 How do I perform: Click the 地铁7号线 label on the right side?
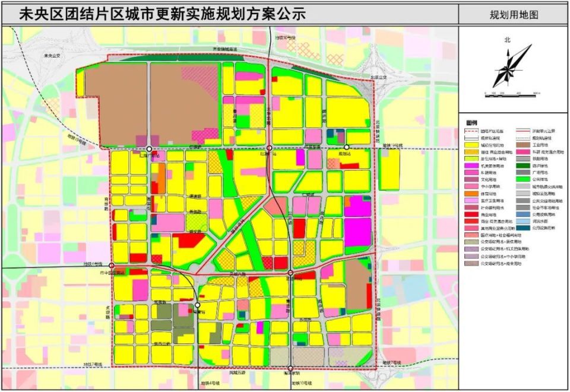392,362
